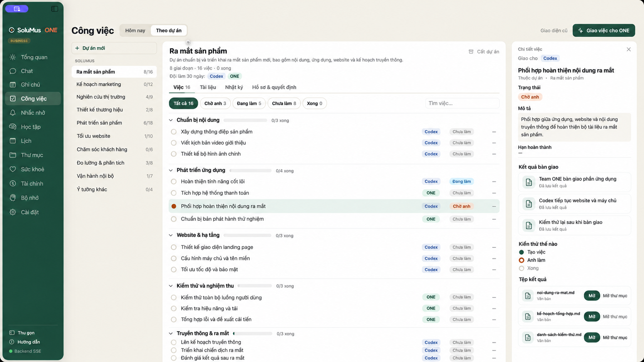The height and width of the screenshot is (362, 644).
Task: Check Kiểm tra hiệu năng và tải task
Action: [x=174, y=309]
